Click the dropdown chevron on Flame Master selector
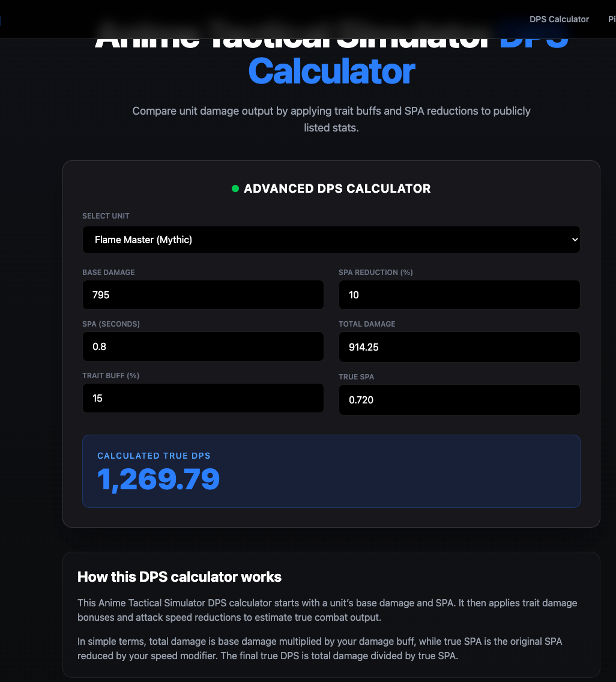Viewport: 616px width, 682px height. pos(573,240)
